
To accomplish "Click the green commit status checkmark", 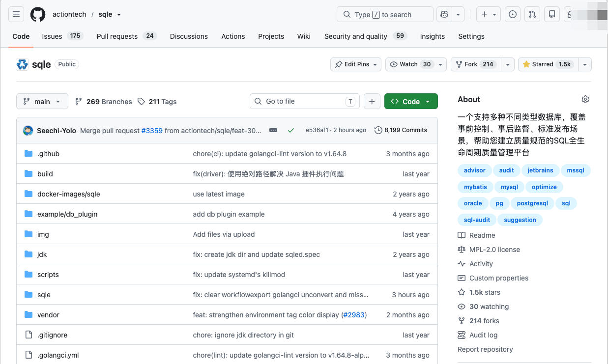I will (x=291, y=130).
